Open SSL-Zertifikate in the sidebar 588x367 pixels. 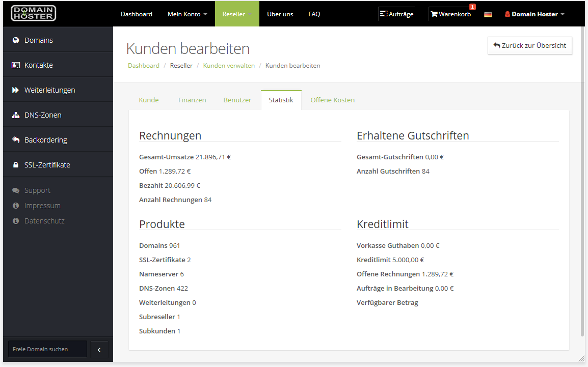click(58, 165)
